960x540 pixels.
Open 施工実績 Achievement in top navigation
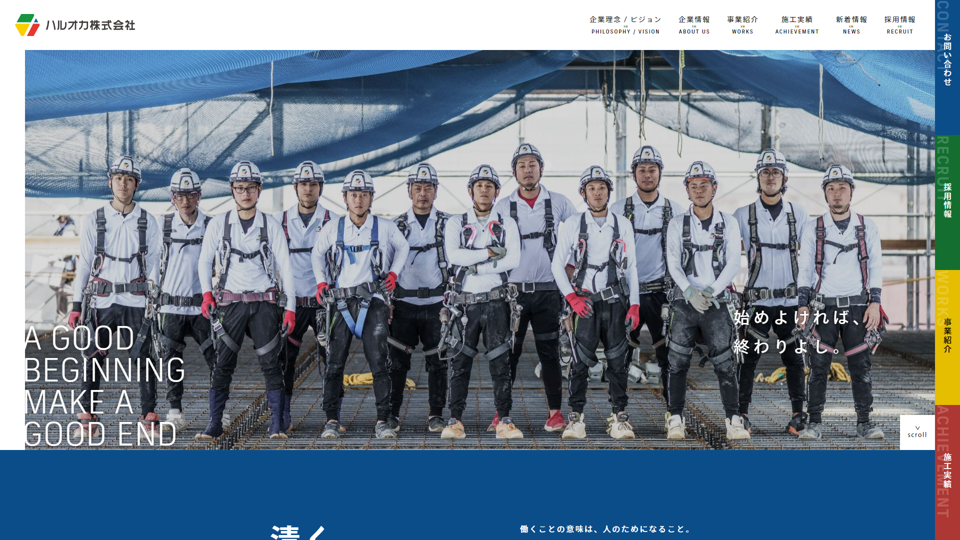(x=797, y=24)
